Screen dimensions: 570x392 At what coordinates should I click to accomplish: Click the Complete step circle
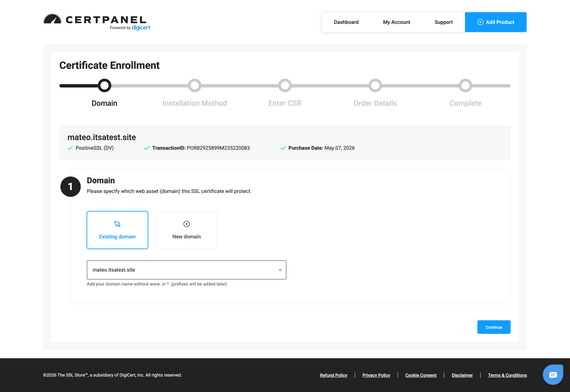pos(465,85)
